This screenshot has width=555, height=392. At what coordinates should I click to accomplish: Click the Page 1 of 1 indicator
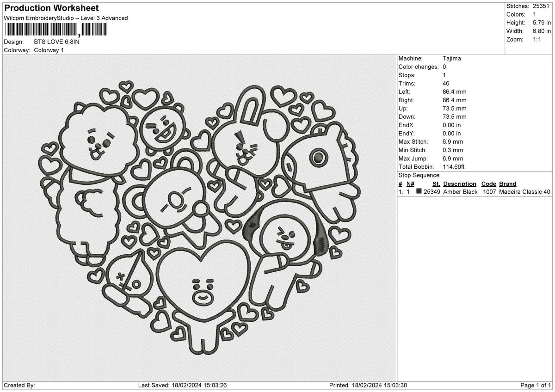click(x=536, y=386)
